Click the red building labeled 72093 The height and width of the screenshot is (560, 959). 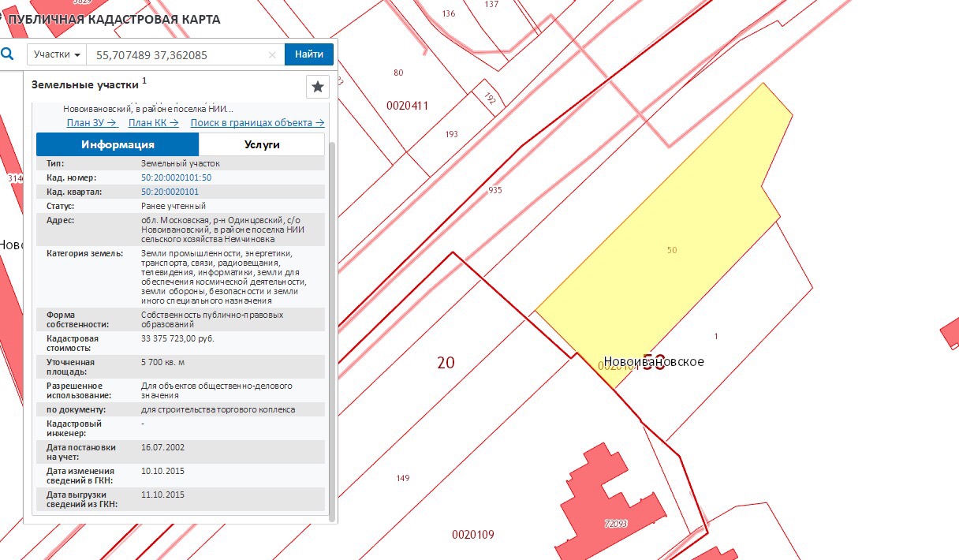click(x=615, y=505)
